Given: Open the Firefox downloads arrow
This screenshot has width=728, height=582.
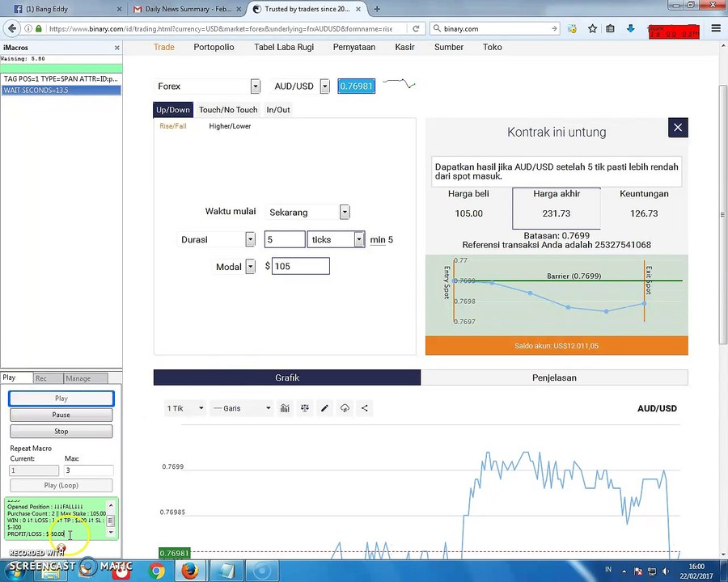Looking at the screenshot, I should pos(630,29).
